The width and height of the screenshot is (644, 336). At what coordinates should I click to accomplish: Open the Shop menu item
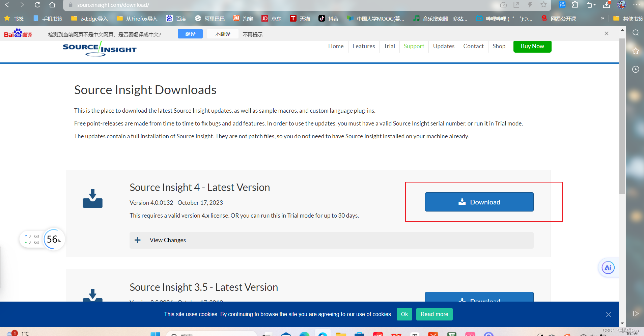[499, 46]
